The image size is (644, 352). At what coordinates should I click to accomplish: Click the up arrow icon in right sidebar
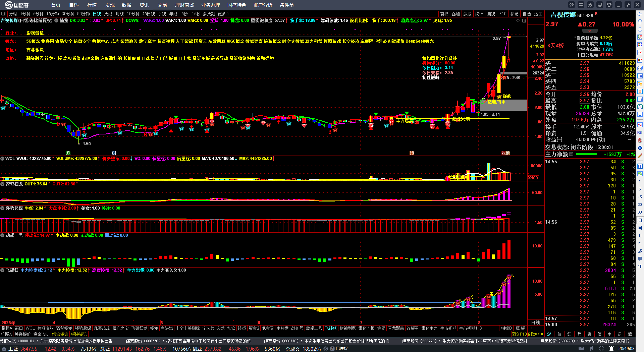click(640, 22)
